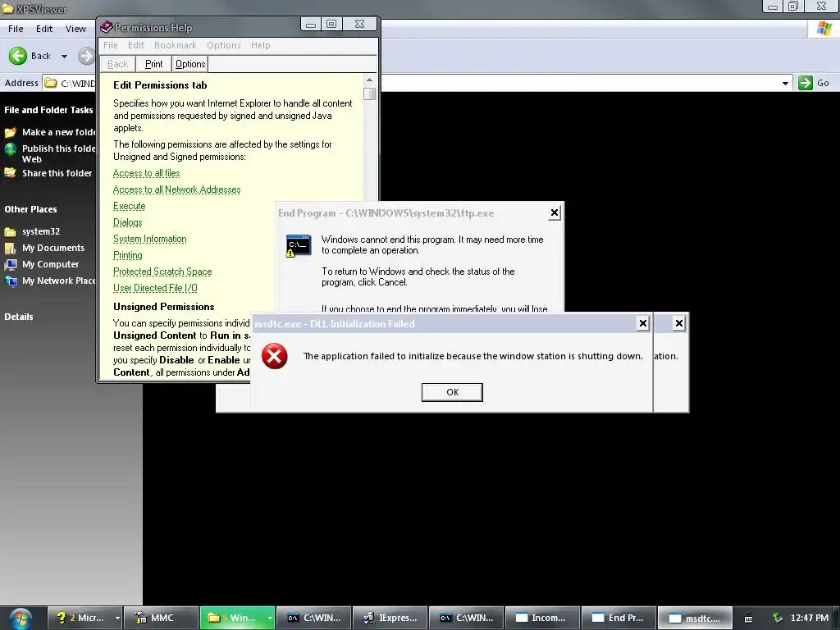840x630 pixels.
Task: Switch to the second C:\WIN taskbar button after IExpress
Action: coord(466,618)
